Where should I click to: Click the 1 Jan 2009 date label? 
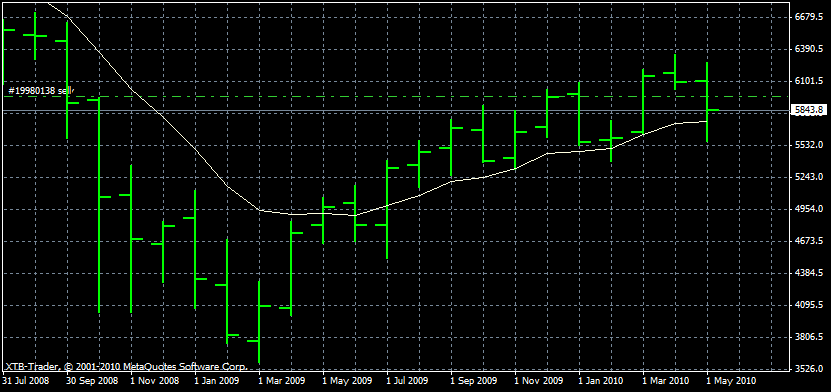coord(217,381)
